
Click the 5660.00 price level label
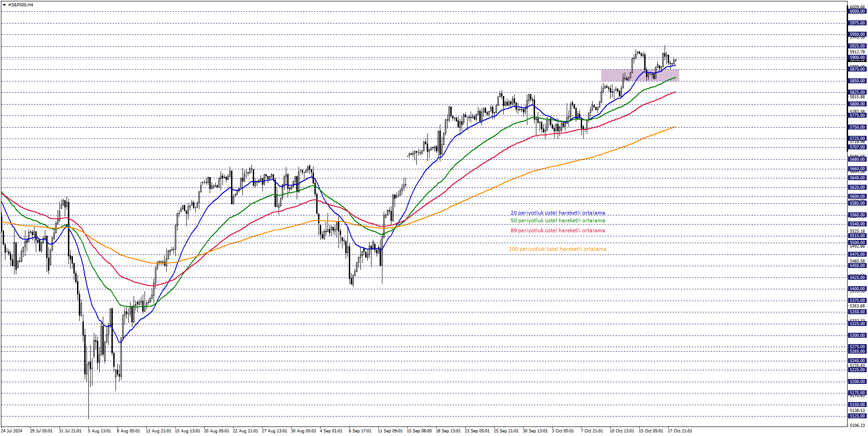click(857, 169)
